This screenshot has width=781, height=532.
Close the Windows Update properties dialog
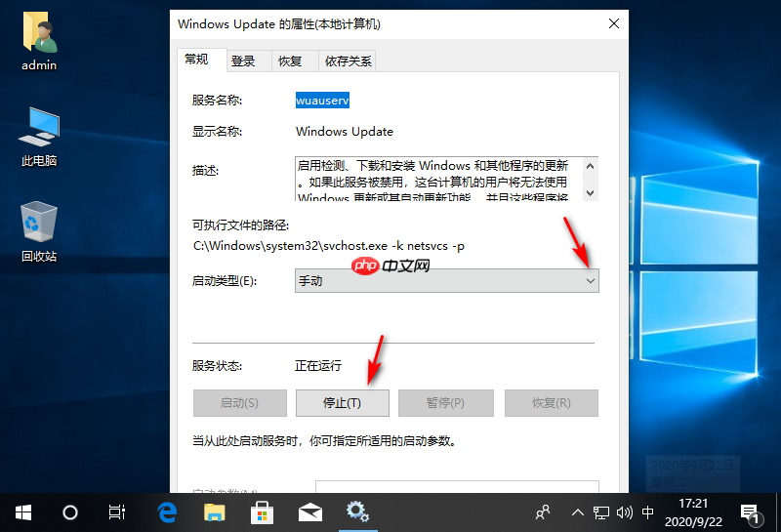pos(614,23)
